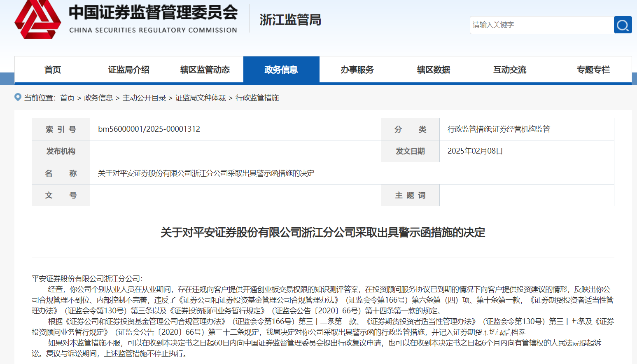637x364 pixels.
Task: Switch to the 办事服务 tab
Action: tap(357, 70)
